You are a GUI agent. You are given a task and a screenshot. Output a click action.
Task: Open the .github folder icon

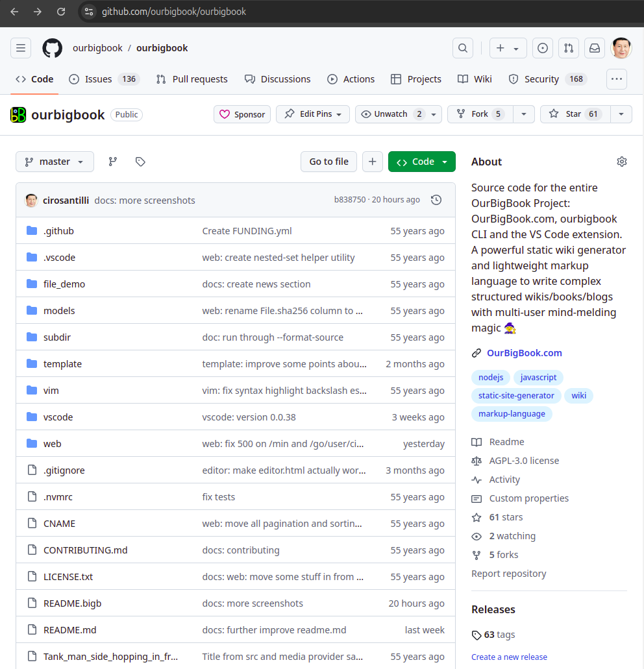pos(32,231)
